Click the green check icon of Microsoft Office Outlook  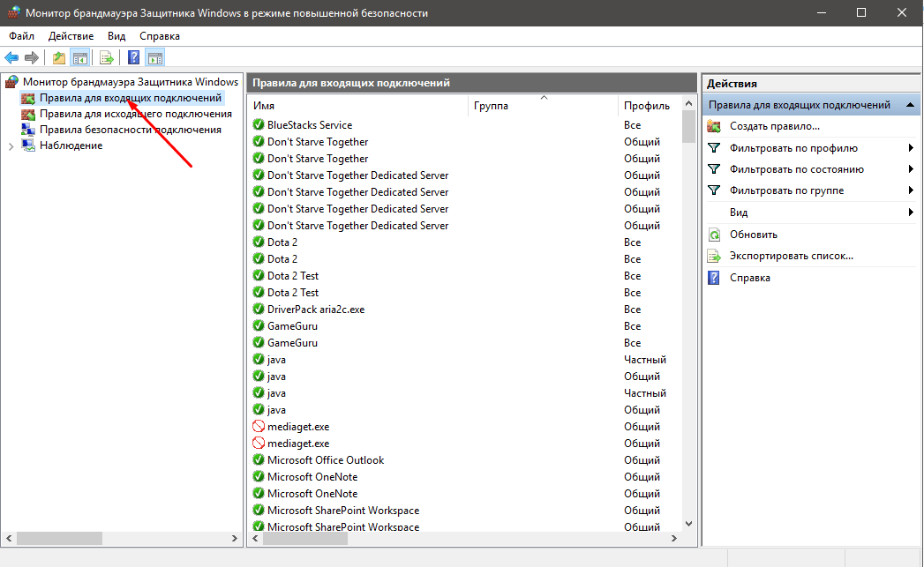(x=258, y=459)
